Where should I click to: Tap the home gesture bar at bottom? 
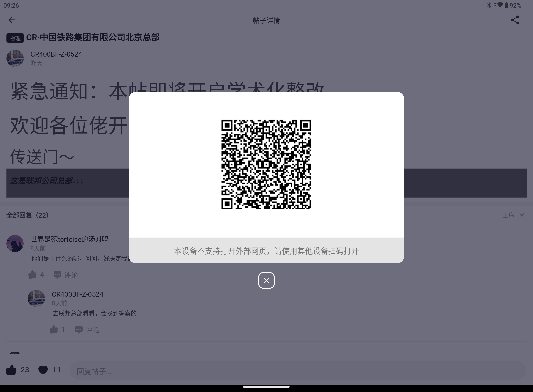(266, 387)
